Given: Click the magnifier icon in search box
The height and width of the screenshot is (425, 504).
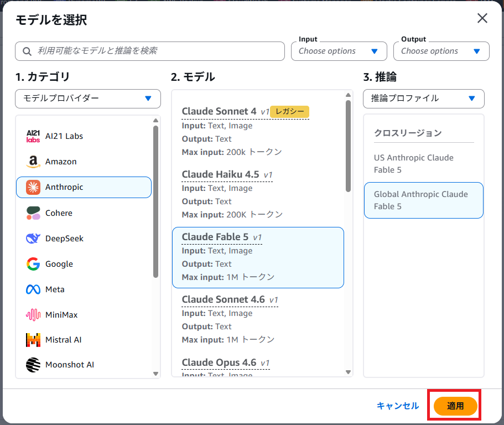Looking at the screenshot, I should tap(27, 51).
